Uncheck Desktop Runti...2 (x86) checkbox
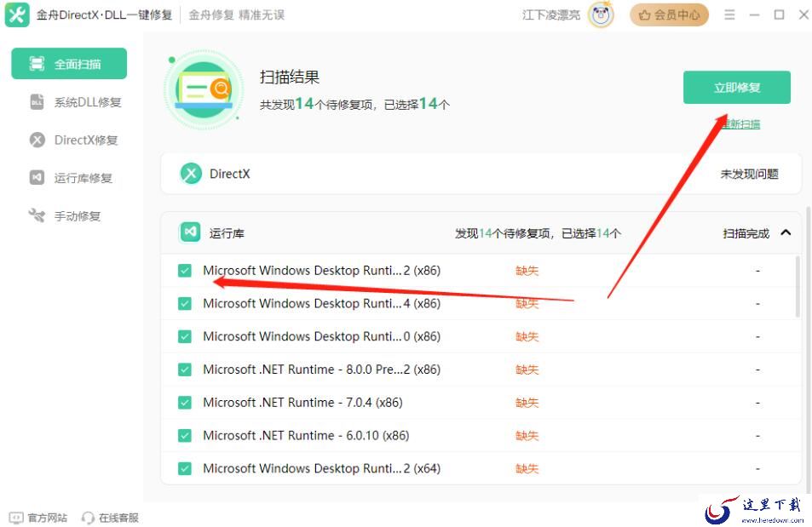Image resolution: width=812 pixels, height=527 pixels. [185, 270]
